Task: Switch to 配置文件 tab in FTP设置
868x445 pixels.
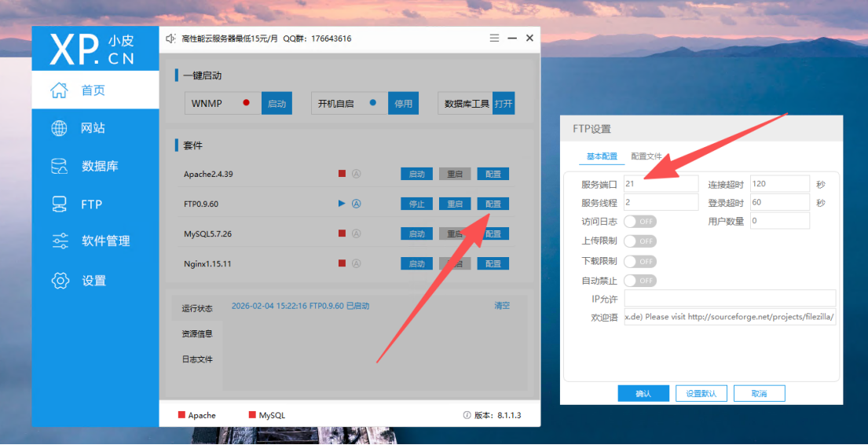Action: click(646, 156)
